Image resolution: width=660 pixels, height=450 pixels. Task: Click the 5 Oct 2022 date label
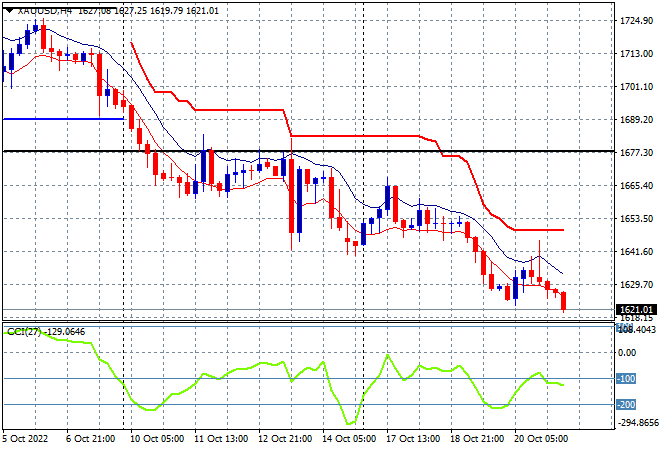(25, 439)
